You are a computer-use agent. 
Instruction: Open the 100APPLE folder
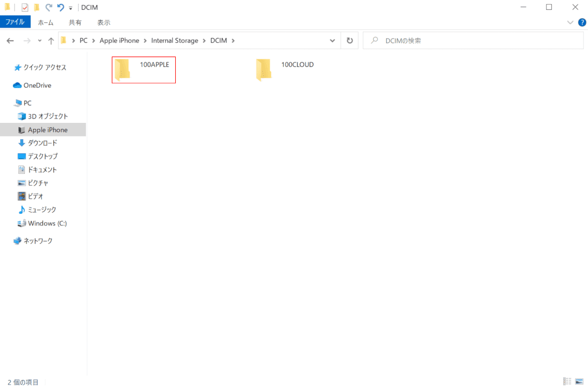coord(143,70)
